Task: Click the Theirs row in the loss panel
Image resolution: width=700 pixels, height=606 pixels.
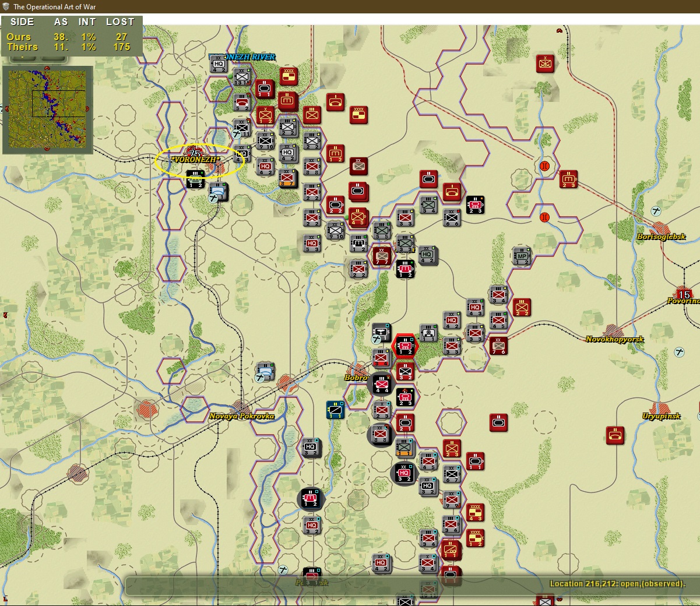Action: [71, 47]
